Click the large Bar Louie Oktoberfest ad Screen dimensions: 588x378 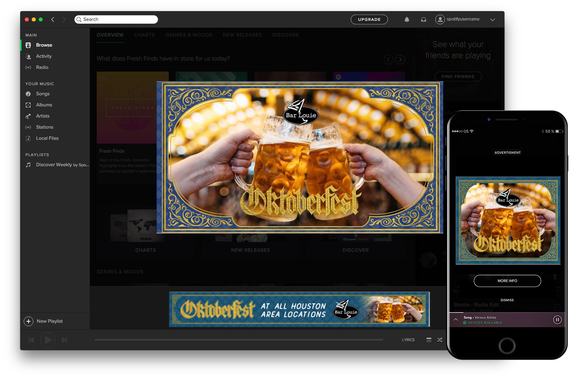(300, 157)
